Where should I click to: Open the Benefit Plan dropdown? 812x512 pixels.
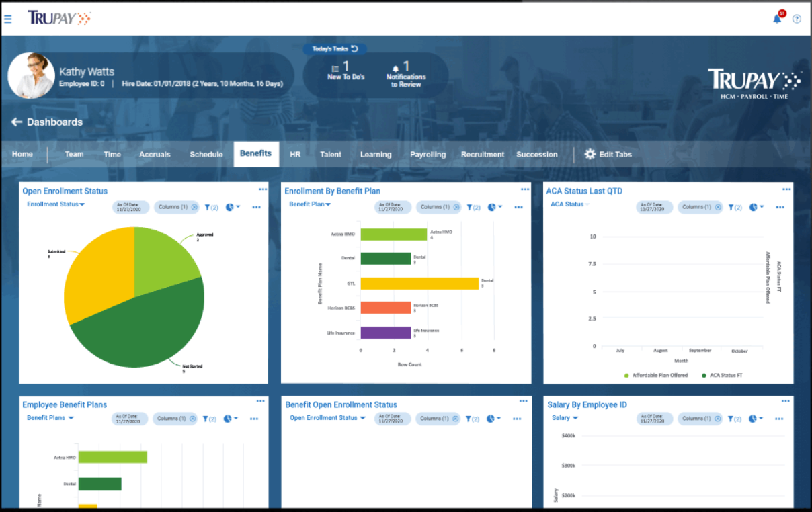(311, 204)
